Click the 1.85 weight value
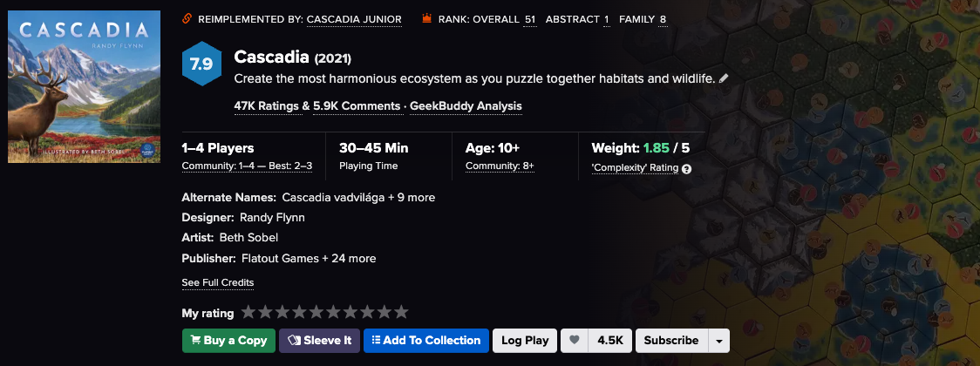Viewport: 980px width, 366px height. tap(657, 149)
